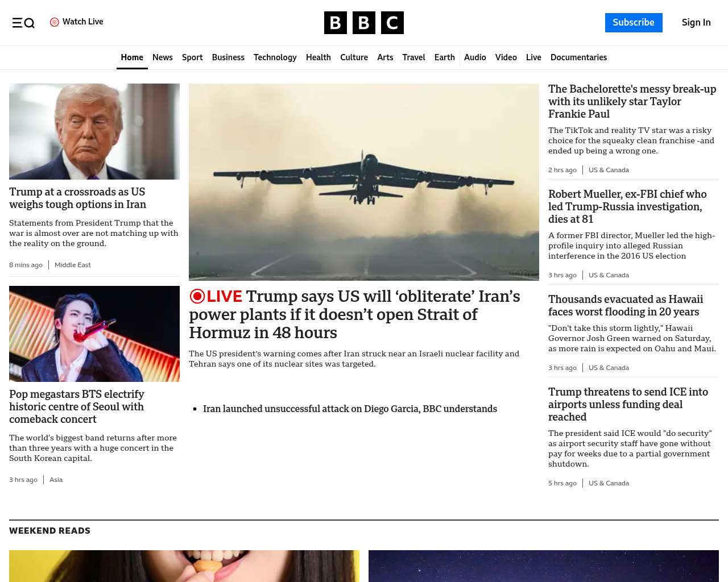Click the 'Don't take this storm lightly' summary
Image resolution: width=728 pixels, height=582 pixels.
pyautogui.click(x=632, y=338)
